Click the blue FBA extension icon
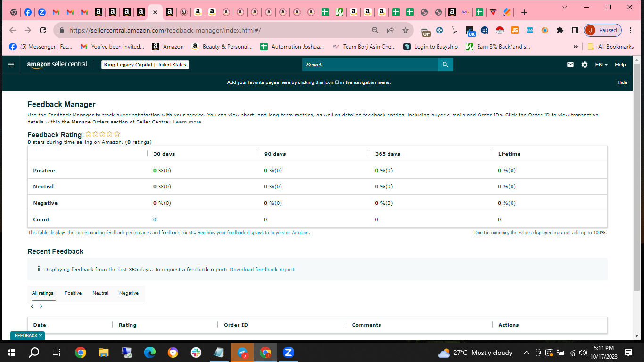Image resolution: width=644 pixels, height=362 pixels. 530,30
